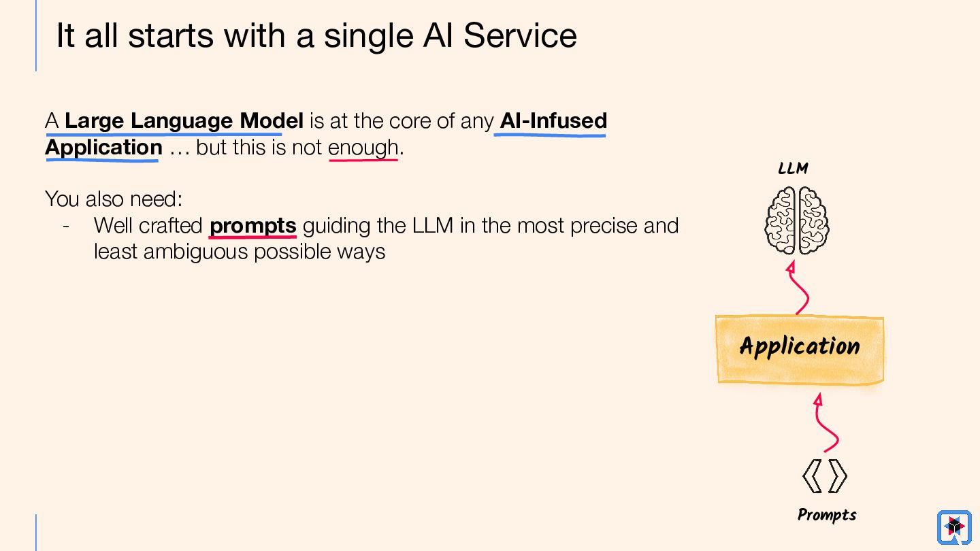Click the blue vertical line beside the title

coord(36,35)
